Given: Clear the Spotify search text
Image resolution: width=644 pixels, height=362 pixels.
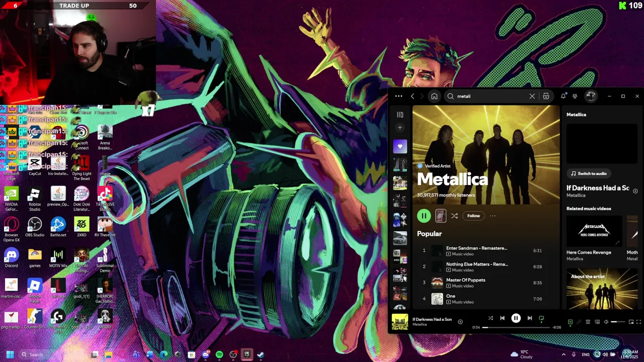Looking at the screenshot, I should click(532, 96).
